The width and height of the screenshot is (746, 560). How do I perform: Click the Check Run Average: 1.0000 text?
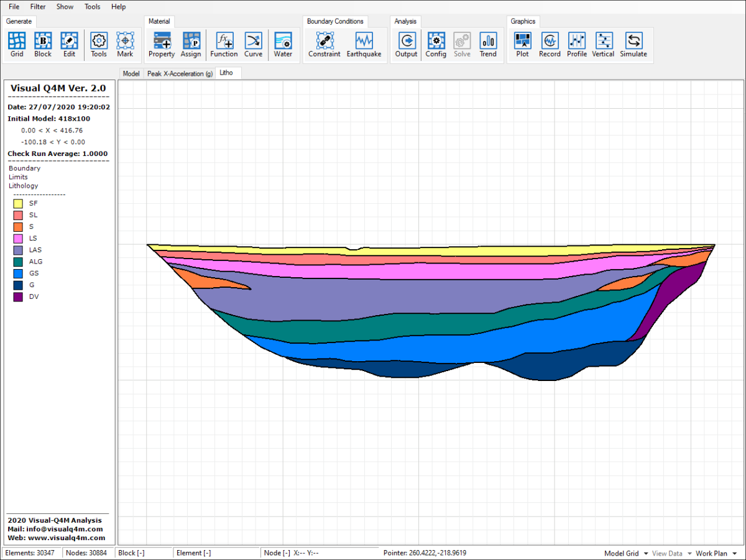pyautogui.click(x=57, y=154)
